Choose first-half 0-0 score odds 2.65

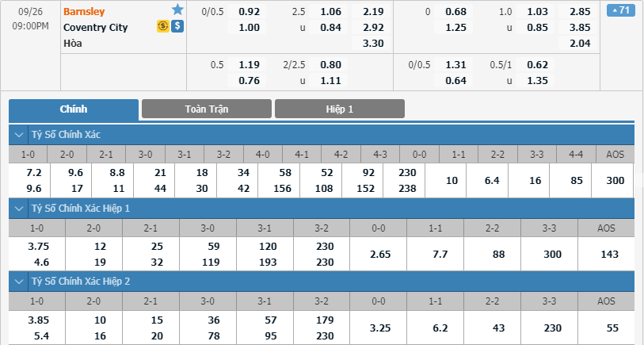click(x=380, y=254)
